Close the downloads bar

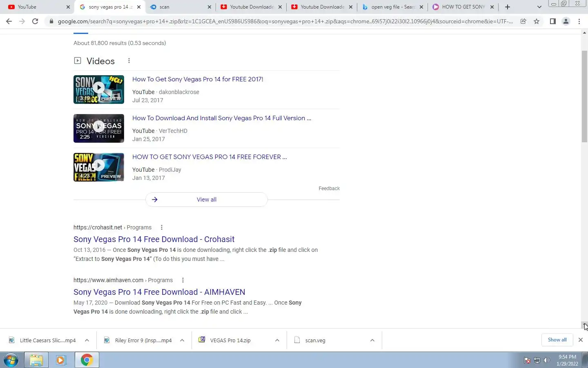[x=581, y=340]
